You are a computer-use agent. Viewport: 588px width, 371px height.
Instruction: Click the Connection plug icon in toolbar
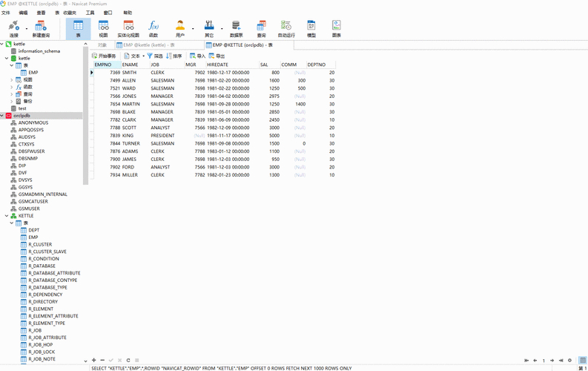pyautogui.click(x=13, y=29)
